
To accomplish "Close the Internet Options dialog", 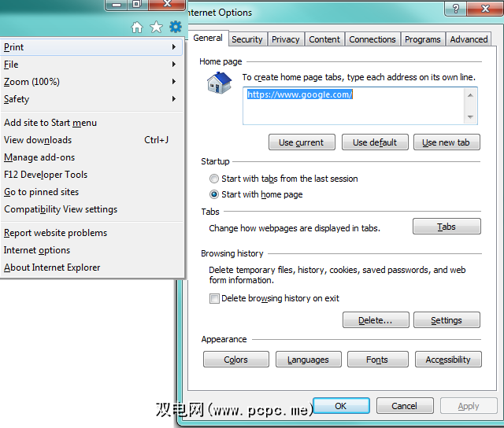I will (x=485, y=8).
